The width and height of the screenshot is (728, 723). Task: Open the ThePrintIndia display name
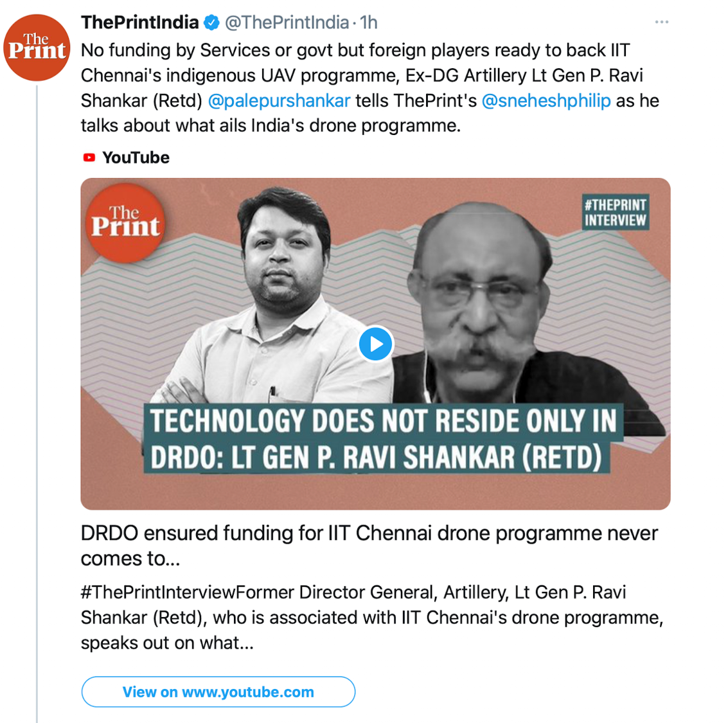[140, 22]
